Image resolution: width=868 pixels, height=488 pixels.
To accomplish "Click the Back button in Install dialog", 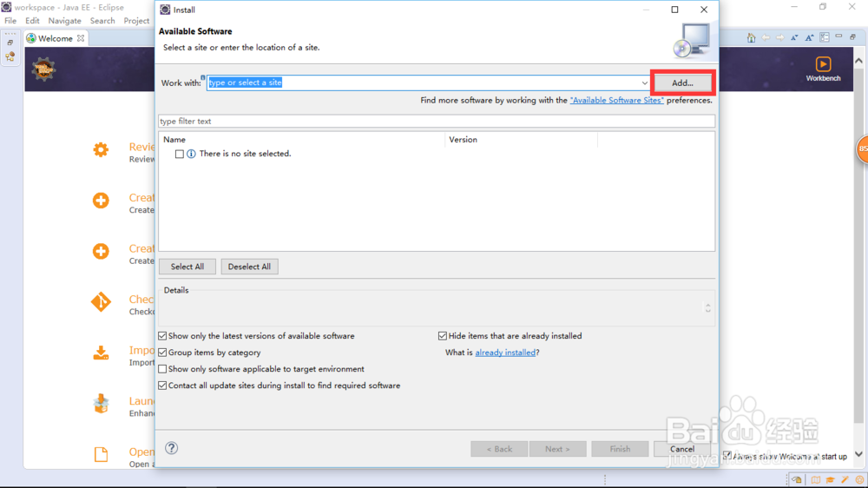I will pyautogui.click(x=499, y=449).
